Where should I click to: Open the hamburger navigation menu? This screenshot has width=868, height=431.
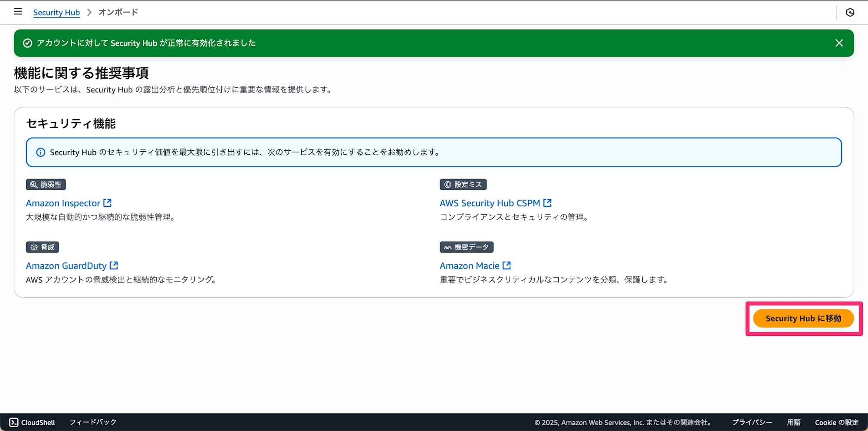pyautogui.click(x=18, y=12)
